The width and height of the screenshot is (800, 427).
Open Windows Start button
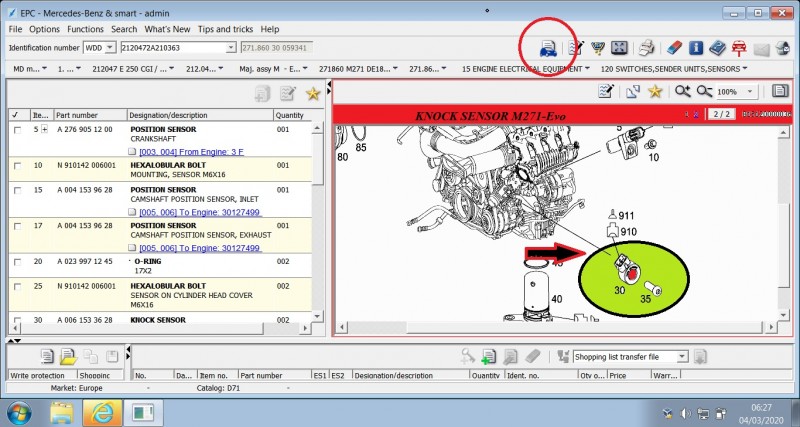tap(19, 413)
